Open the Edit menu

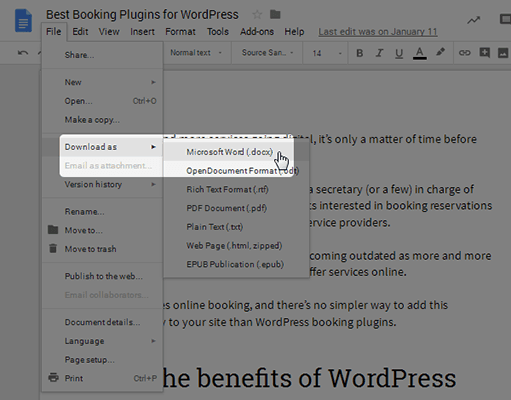[x=80, y=32]
